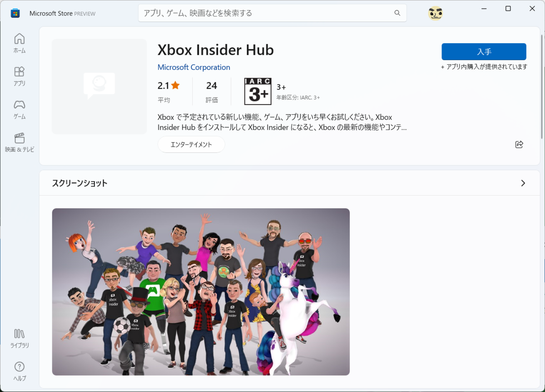
Task: Maximize the Microsoft Store window
Action: click(x=508, y=9)
